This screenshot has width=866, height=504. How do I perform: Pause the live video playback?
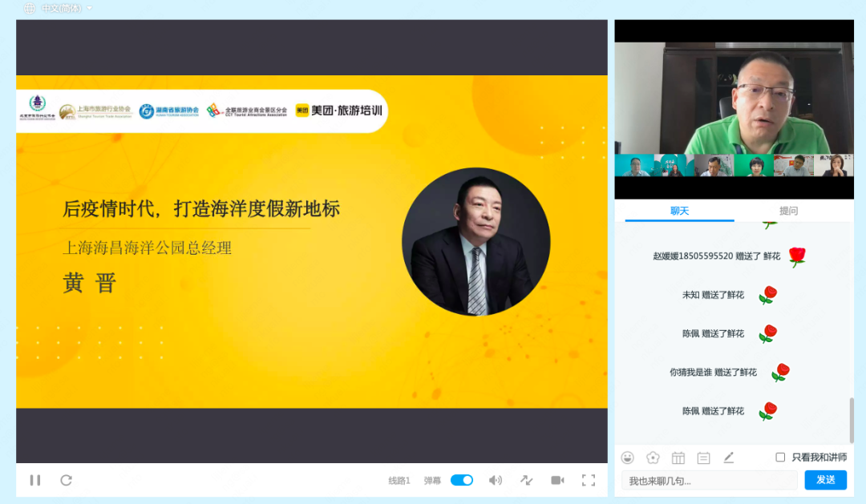[x=35, y=480]
